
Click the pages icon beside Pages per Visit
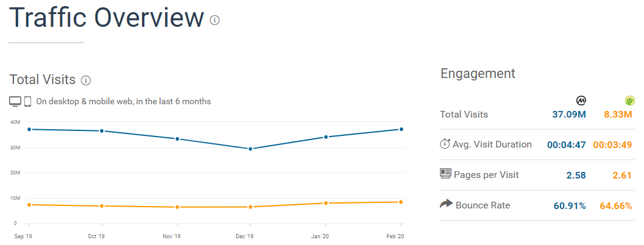[x=445, y=174]
